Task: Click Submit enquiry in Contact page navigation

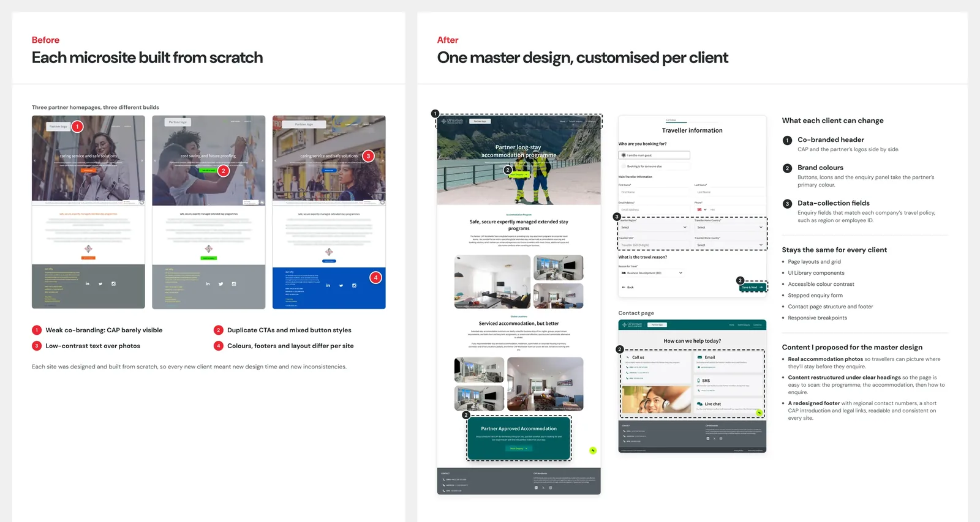Action: pos(744,324)
